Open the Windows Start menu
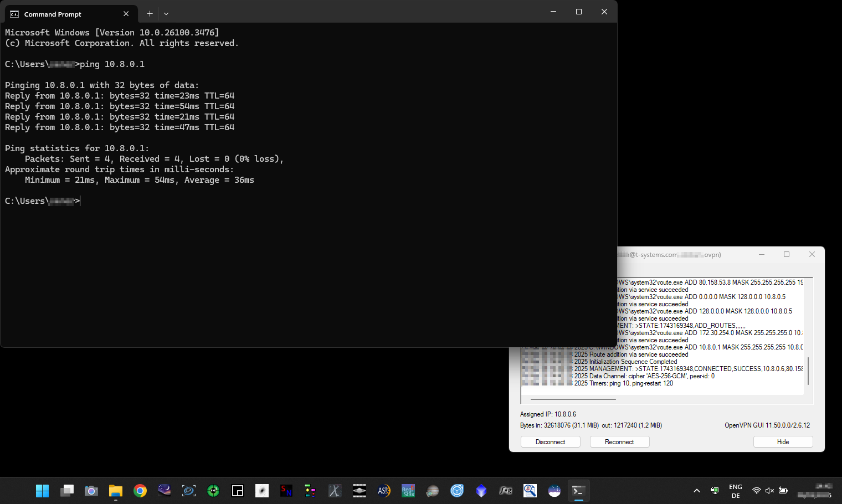 (x=42, y=491)
